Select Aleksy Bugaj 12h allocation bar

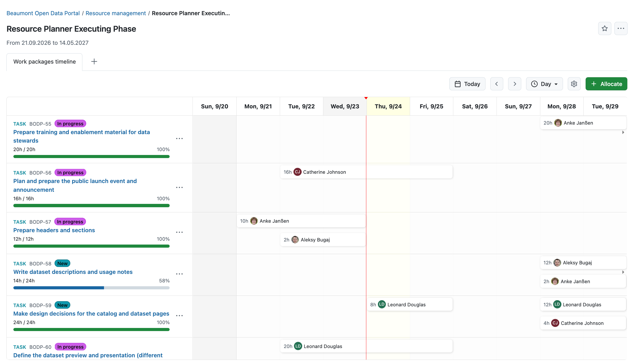583,263
